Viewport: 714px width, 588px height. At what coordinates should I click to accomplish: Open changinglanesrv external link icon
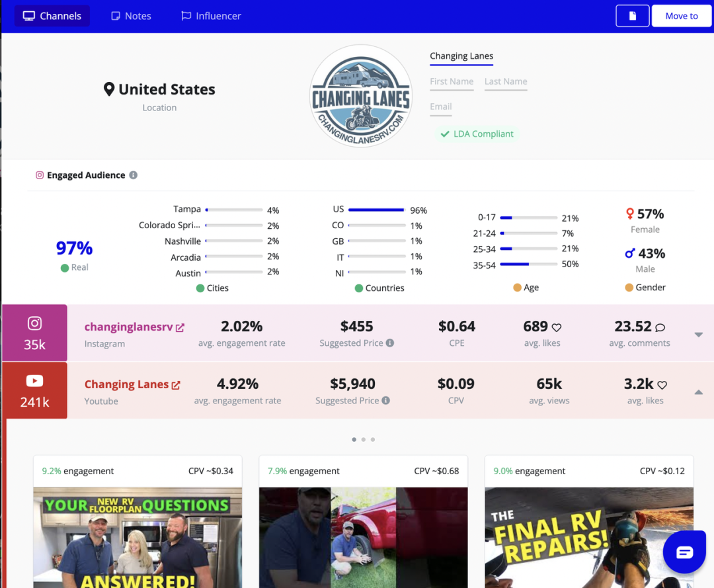180,327
